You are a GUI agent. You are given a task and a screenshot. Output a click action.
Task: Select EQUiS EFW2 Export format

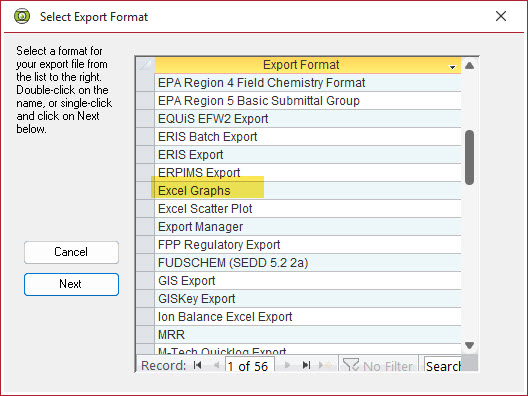(308, 119)
